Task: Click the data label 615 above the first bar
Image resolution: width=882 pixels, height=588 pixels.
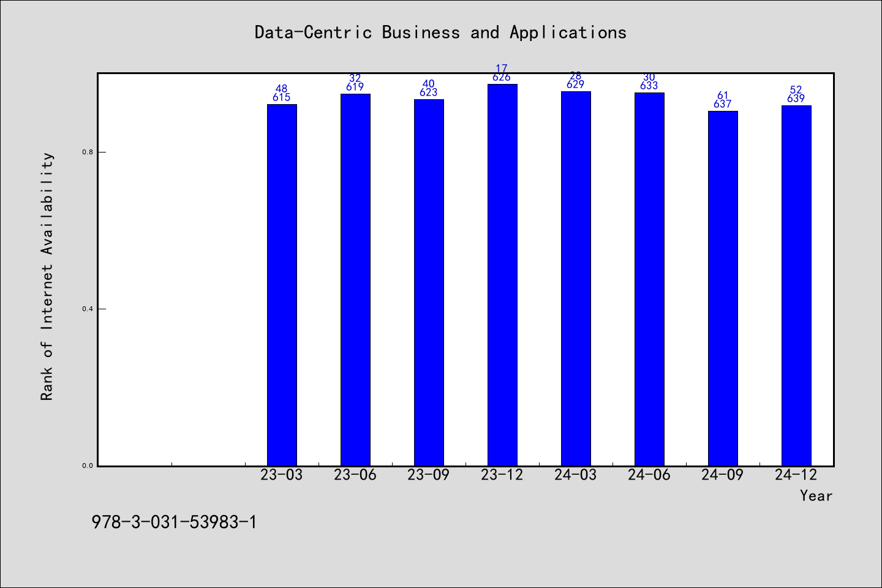Action: [282, 97]
